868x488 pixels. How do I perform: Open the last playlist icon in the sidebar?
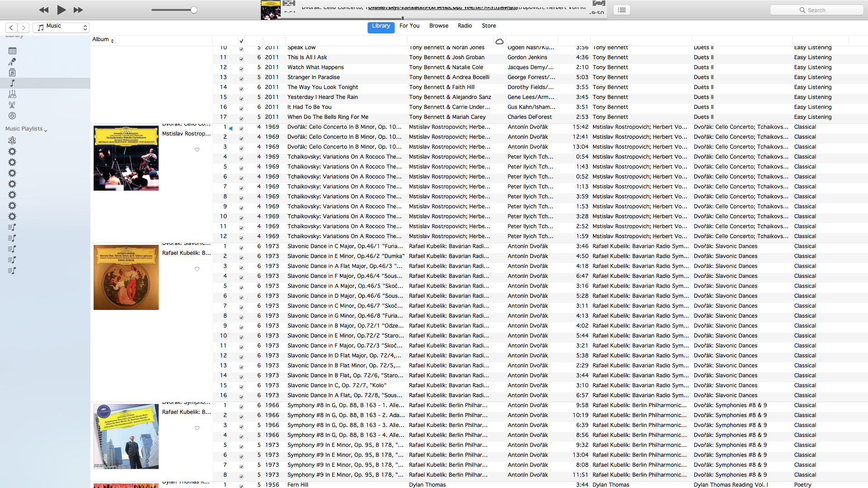[x=12, y=271]
